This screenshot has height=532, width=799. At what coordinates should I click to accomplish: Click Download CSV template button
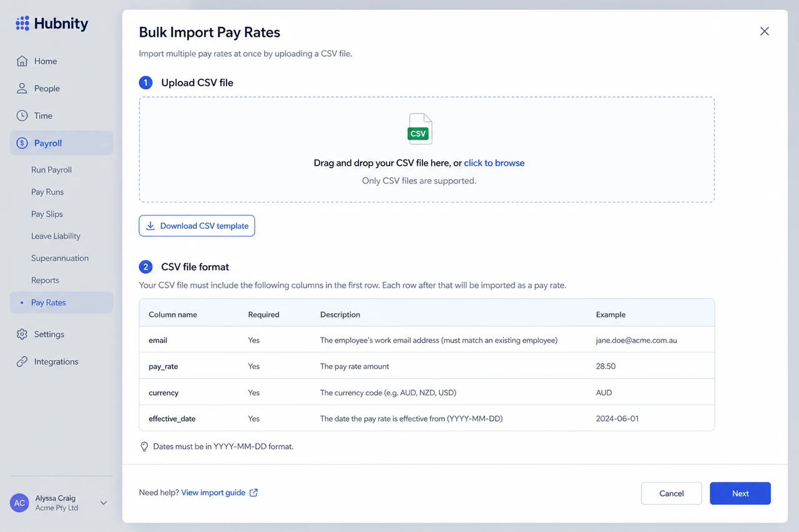click(x=197, y=226)
